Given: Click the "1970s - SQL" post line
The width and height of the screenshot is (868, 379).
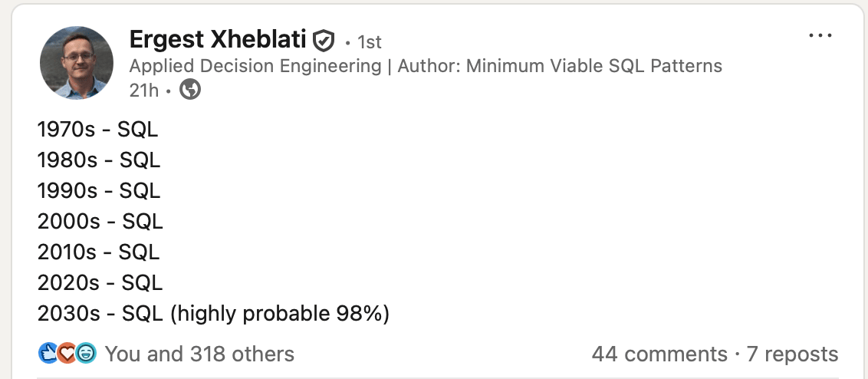Looking at the screenshot, I should click(x=97, y=130).
